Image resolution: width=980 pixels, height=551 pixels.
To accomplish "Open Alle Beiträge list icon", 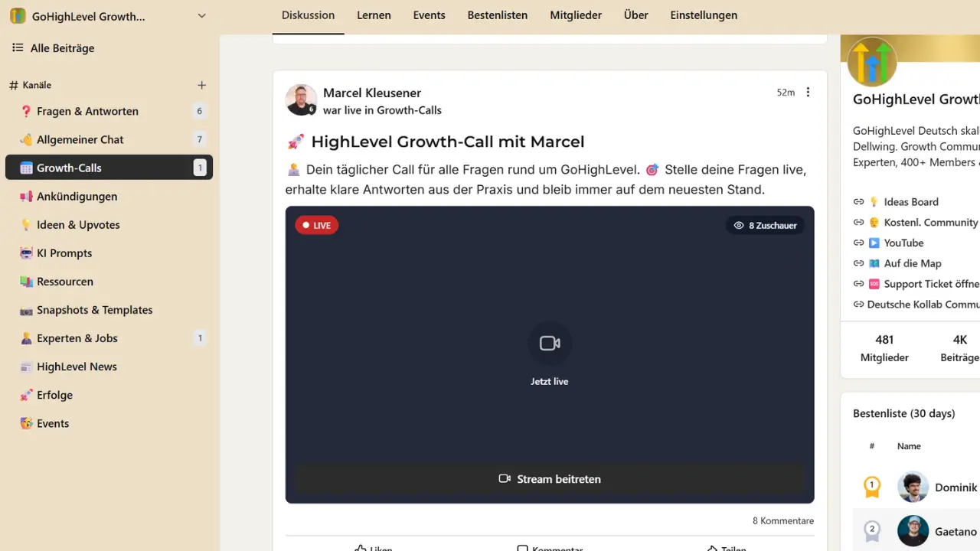I will pos(17,47).
